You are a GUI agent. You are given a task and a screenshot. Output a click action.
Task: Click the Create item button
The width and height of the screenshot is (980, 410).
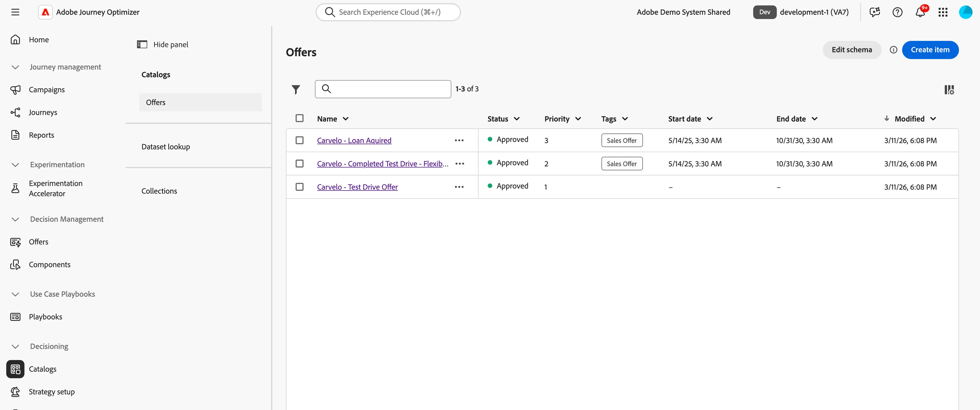930,50
